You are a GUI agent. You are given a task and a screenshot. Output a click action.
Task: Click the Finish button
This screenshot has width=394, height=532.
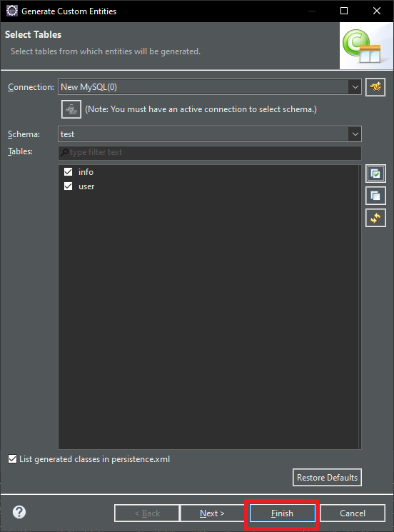[x=282, y=513]
